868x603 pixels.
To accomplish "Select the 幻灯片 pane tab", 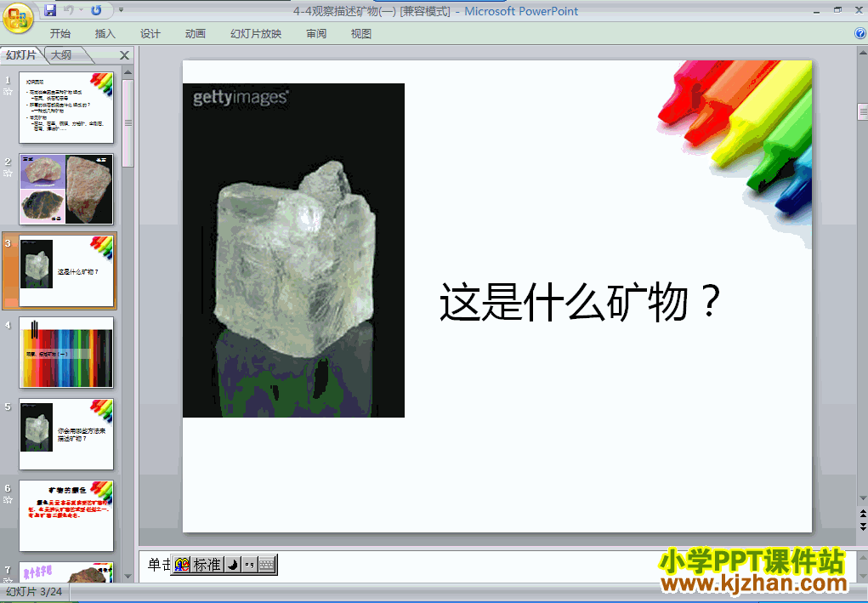I will [21, 54].
